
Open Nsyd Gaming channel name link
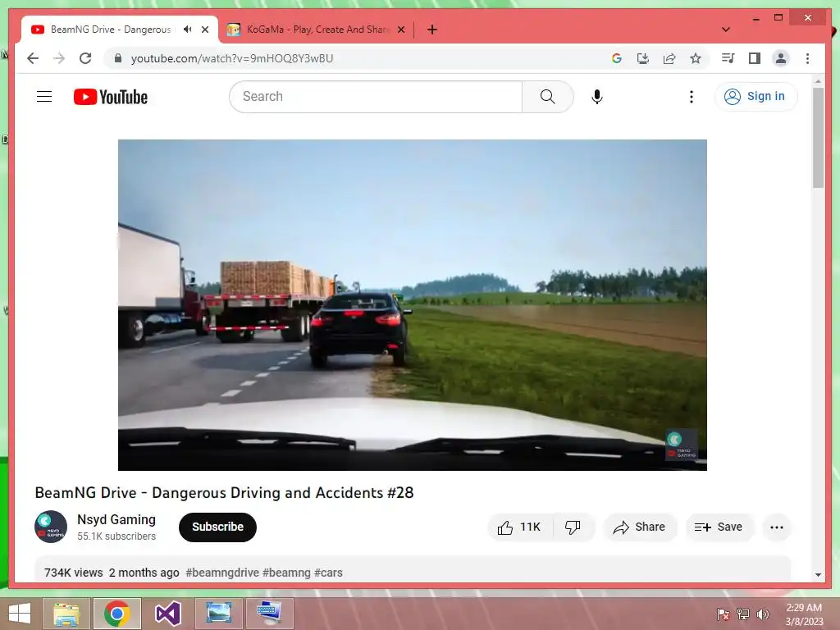click(116, 519)
